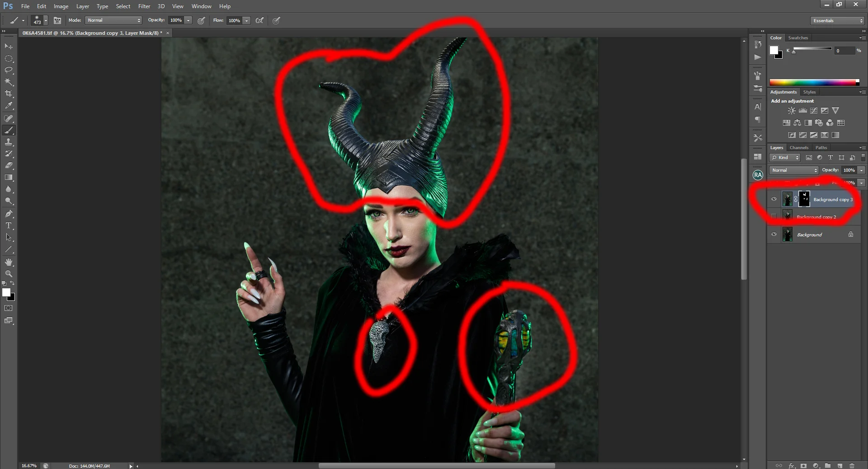868x469 pixels.
Task: Toggle pressure for opacity button
Action: (201, 20)
